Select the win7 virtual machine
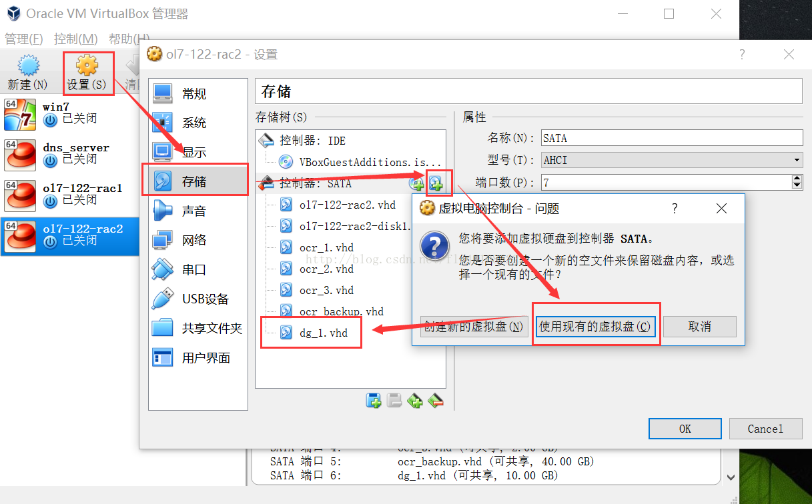 [x=69, y=113]
